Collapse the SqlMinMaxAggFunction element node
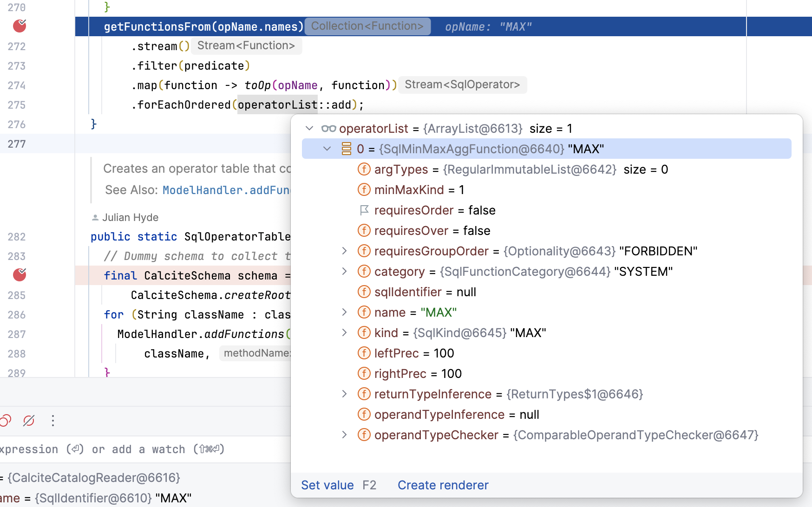This screenshot has width=812, height=507. tap(327, 148)
